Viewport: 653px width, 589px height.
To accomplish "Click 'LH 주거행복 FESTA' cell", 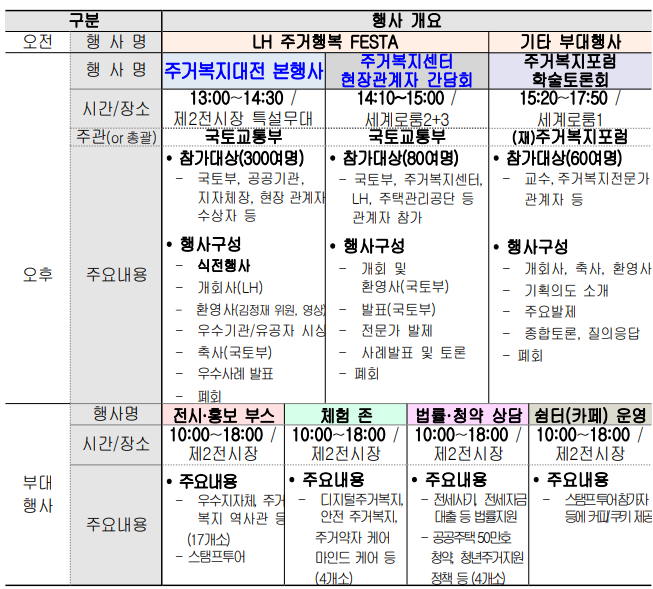I will 325,42.
